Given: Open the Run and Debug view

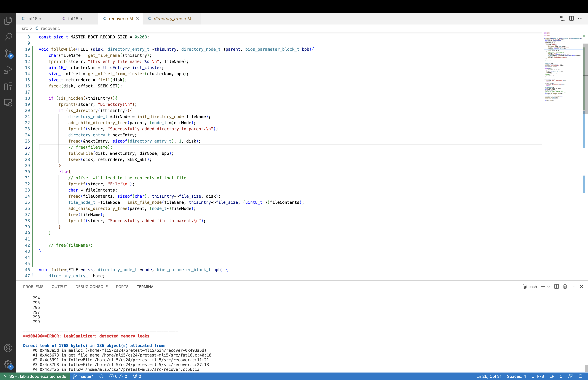Looking at the screenshot, I should click(x=8, y=70).
